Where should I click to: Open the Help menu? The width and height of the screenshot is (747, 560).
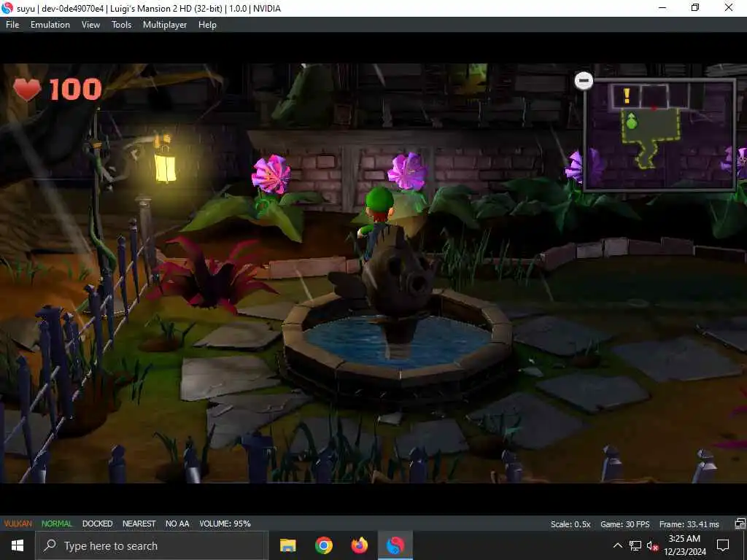pyautogui.click(x=207, y=25)
